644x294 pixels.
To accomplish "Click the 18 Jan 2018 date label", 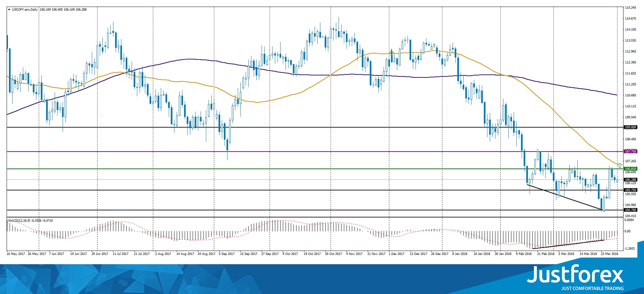I will coord(482,254).
